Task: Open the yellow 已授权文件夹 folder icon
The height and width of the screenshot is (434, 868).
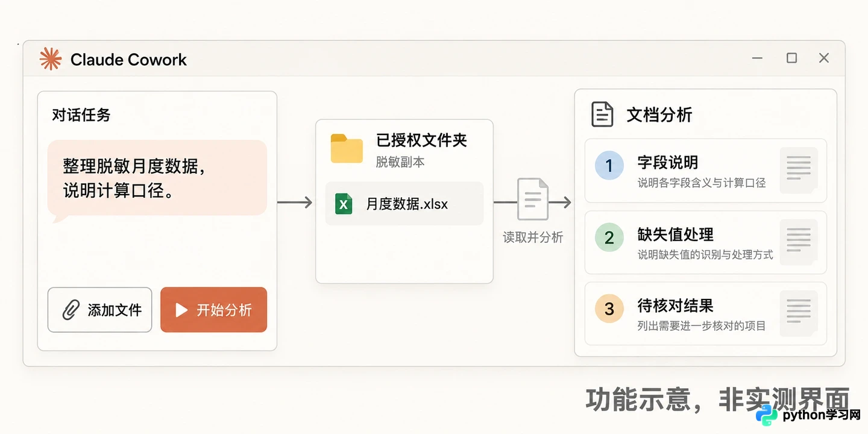Action: pyautogui.click(x=347, y=149)
